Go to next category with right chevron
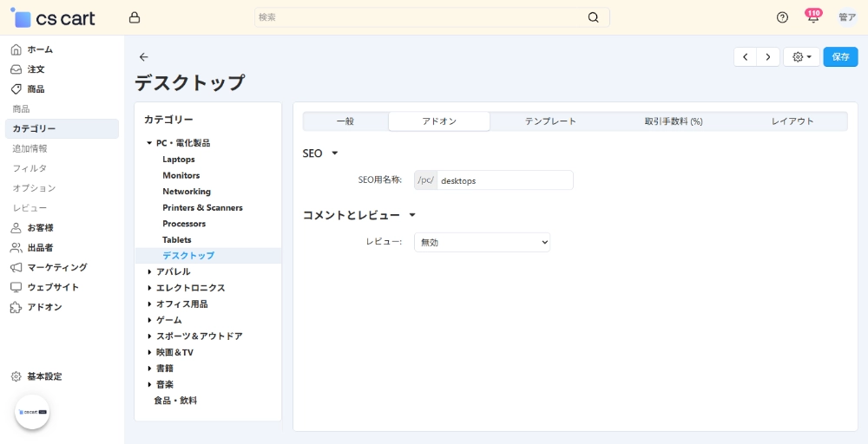 point(767,57)
